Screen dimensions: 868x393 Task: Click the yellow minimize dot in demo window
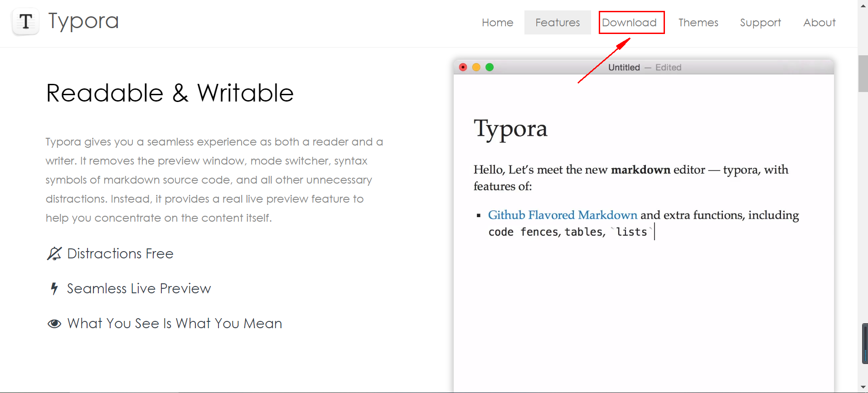point(476,67)
